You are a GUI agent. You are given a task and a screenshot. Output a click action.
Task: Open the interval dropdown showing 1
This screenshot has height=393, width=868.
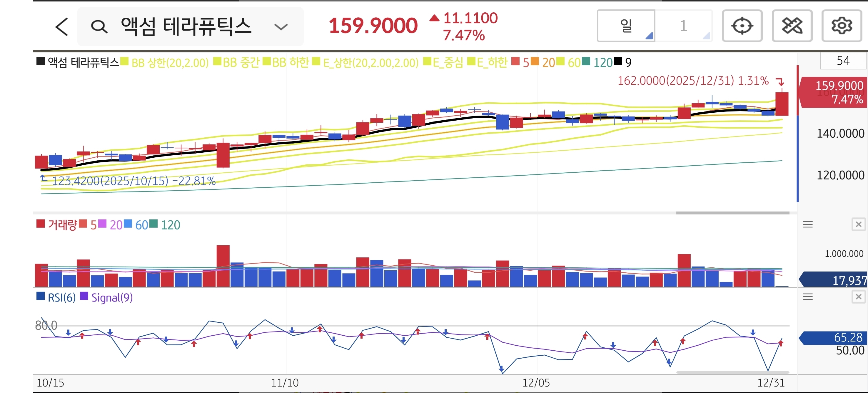point(684,26)
